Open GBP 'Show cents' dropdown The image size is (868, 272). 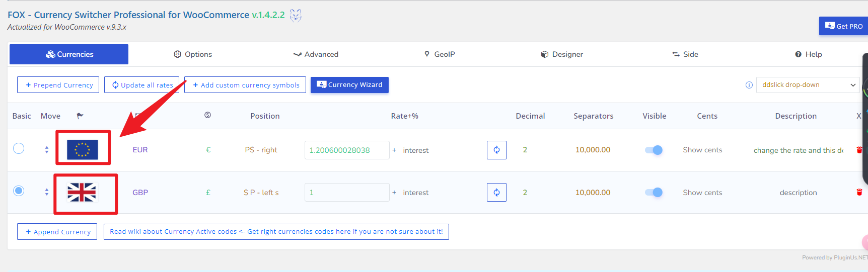702,193
